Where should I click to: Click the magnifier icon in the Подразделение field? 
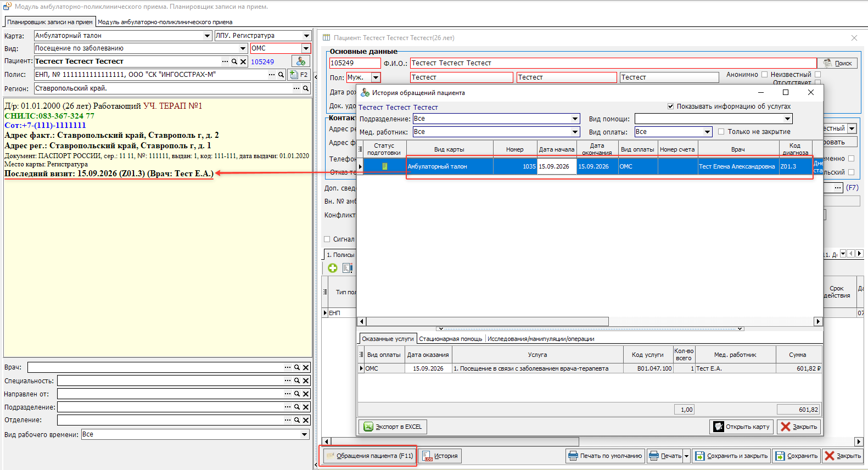[x=297, y=407]
